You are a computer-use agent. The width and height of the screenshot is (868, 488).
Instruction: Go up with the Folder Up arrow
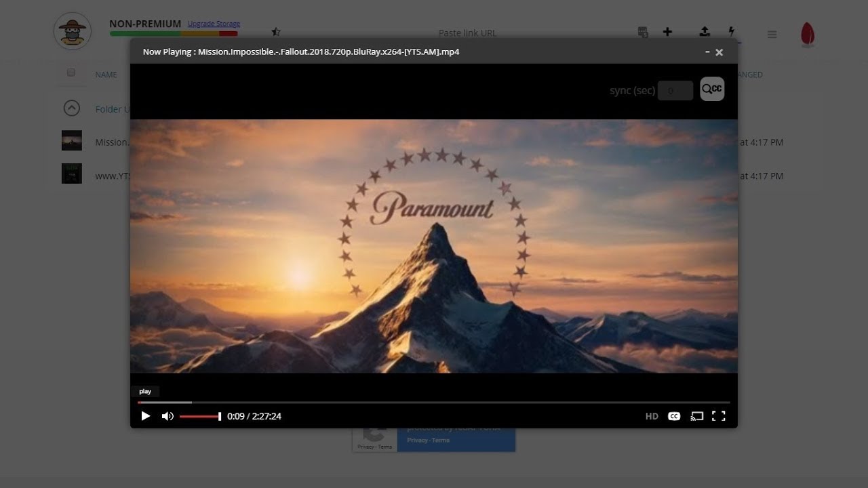(72, 108)
